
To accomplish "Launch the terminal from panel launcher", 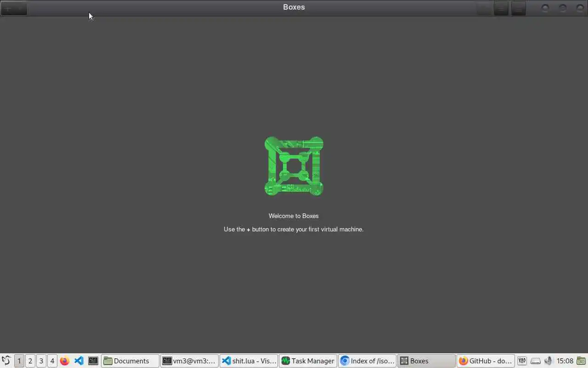I will click(93, 361).
